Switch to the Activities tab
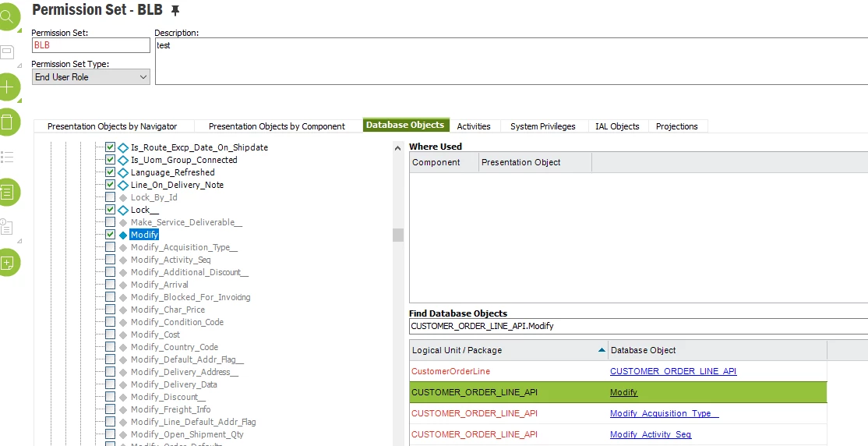 point(474,126)
